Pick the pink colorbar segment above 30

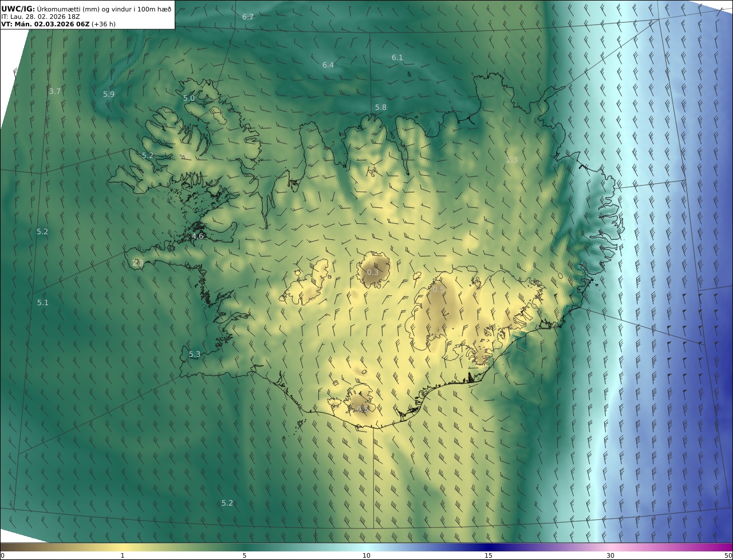pyautogui.click(x=610, y=547)
